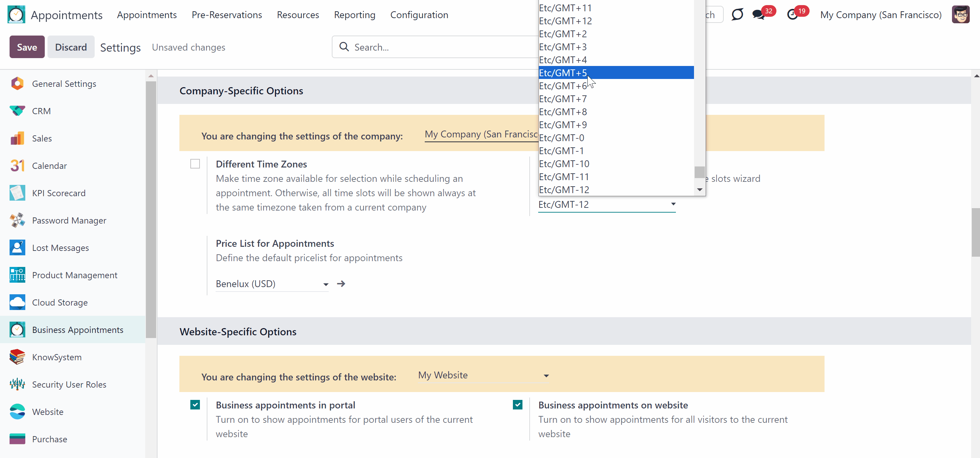Click the search magnifier icon
The height and width of the screenshot is (458, 980).
pyautogui.click(x=344, y=47)
